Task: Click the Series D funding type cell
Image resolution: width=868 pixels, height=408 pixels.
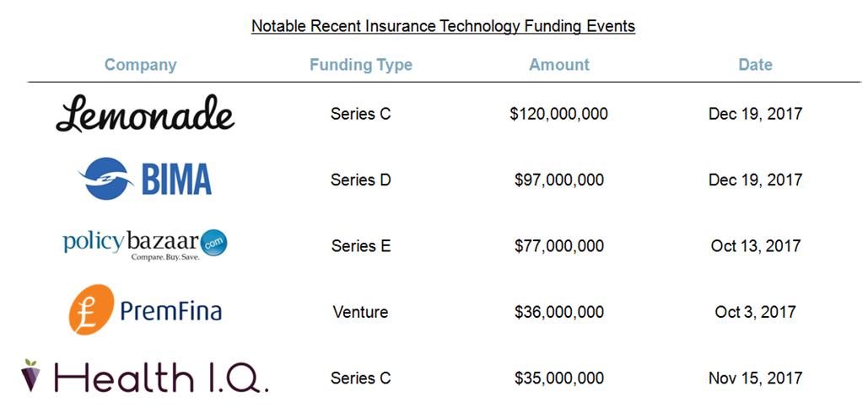Action: [x=361, y=180]
